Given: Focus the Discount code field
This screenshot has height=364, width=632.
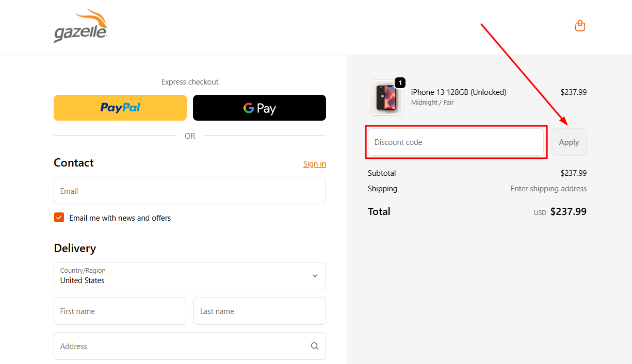Looking at the screenshot, I should 456,142.
